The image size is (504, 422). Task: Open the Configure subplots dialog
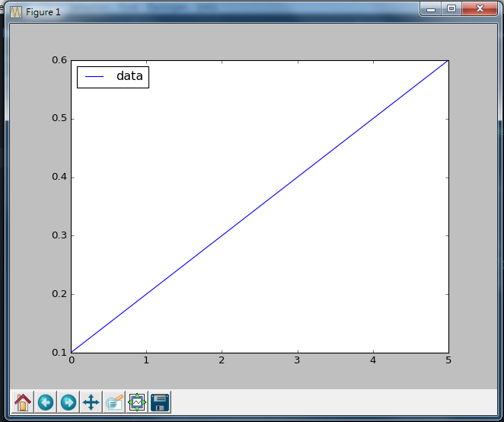(137, 402)
